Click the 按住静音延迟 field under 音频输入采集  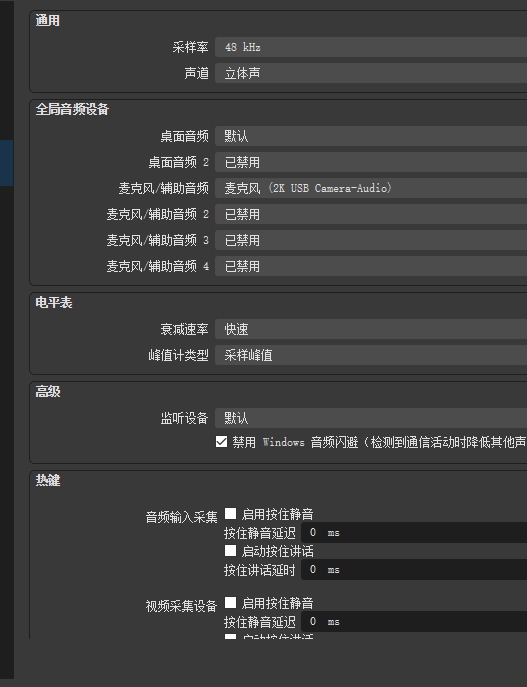pyautogui.click(x=414, y=533)
